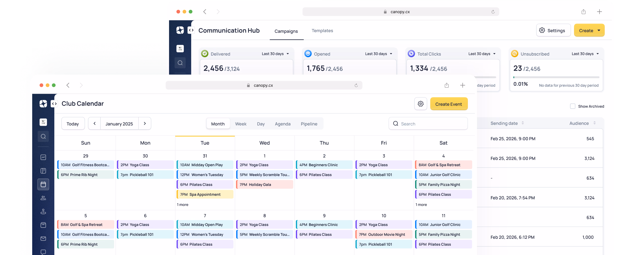The width and height of the screenshot is (644, 255).
Task: Toggle sidebar collapse in Club Calendar window
Action: click(54, 104)
